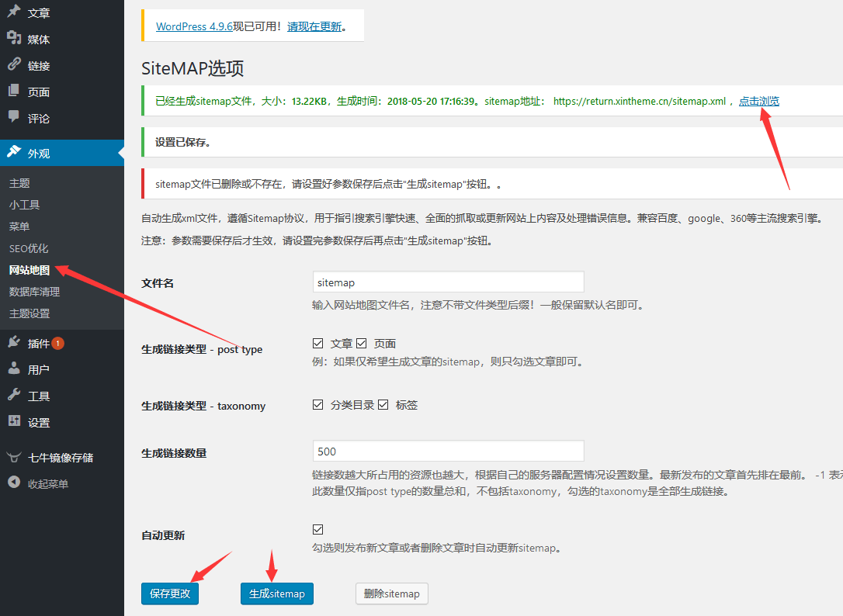This screenshot has width=843, height=616.
Task: Open the 点击浏览 sitemap link
Action: tap(758, 101)
